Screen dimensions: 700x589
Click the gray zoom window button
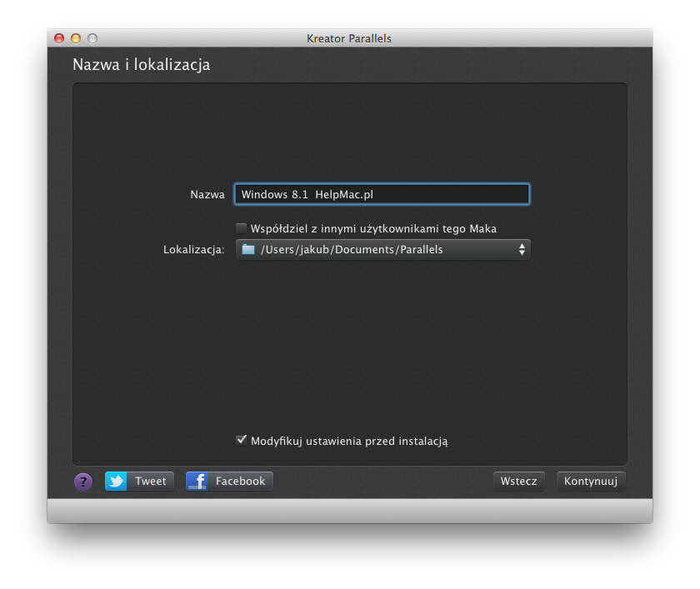[x=92, y=38]
